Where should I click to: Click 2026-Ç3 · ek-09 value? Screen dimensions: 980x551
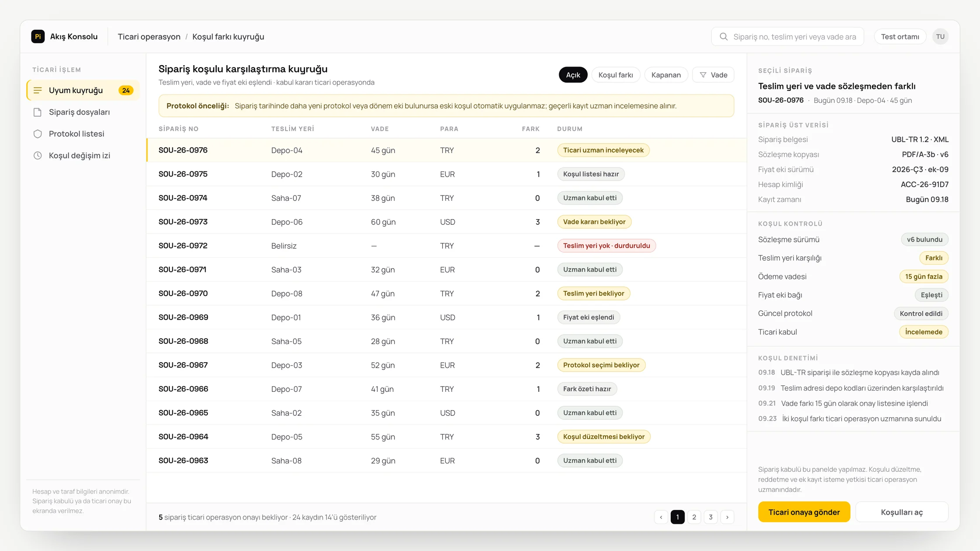click(920, 169)
